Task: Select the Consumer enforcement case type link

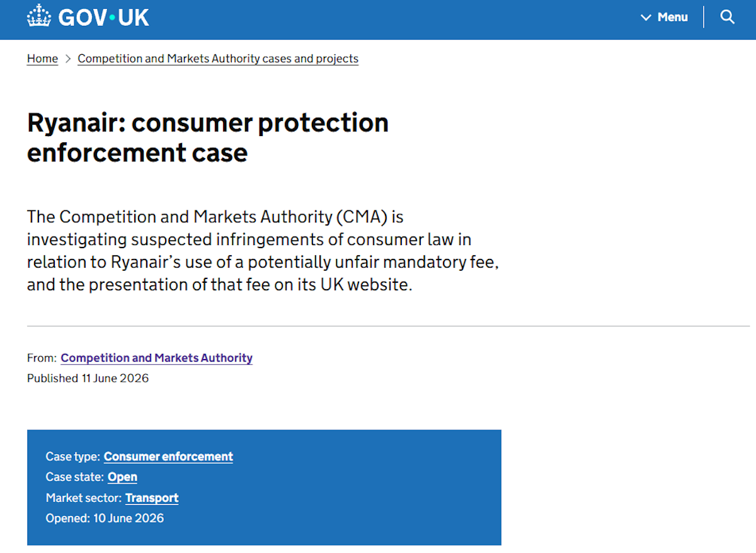Action: click(x=168, y=457)
